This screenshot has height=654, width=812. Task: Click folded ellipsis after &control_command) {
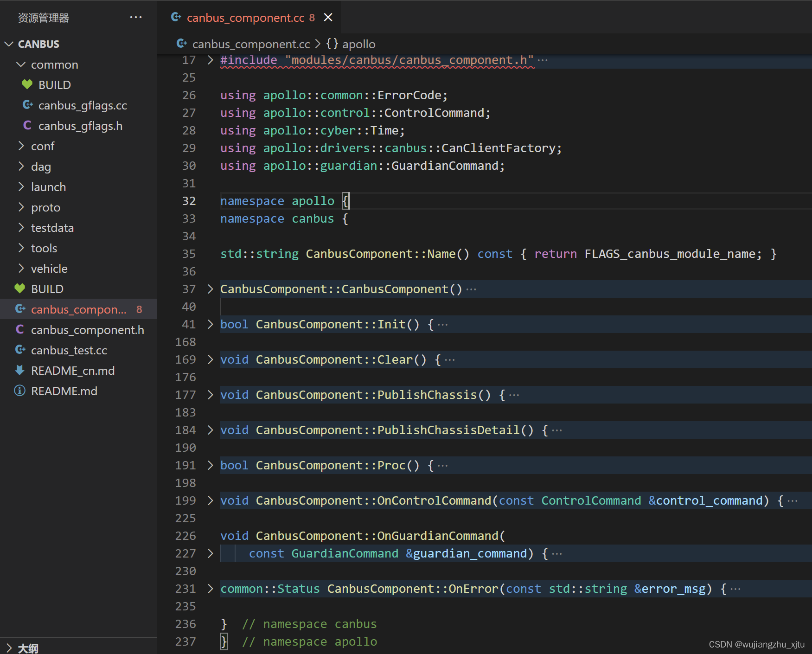coord(793,501)
